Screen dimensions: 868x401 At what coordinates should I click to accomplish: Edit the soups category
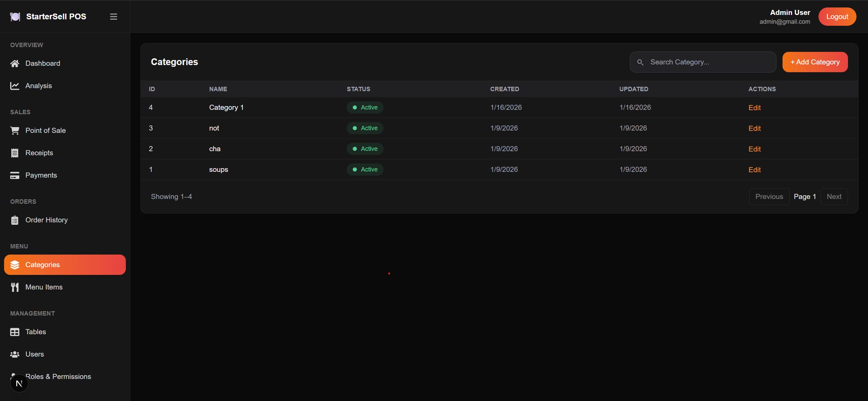coord(754,170)
